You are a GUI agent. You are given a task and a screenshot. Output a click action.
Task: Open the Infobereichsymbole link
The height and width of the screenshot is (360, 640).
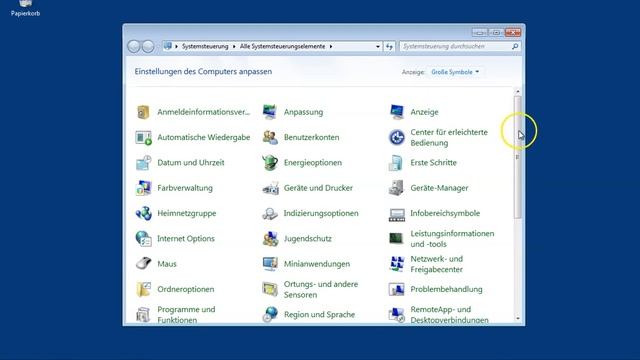(445, 213)
